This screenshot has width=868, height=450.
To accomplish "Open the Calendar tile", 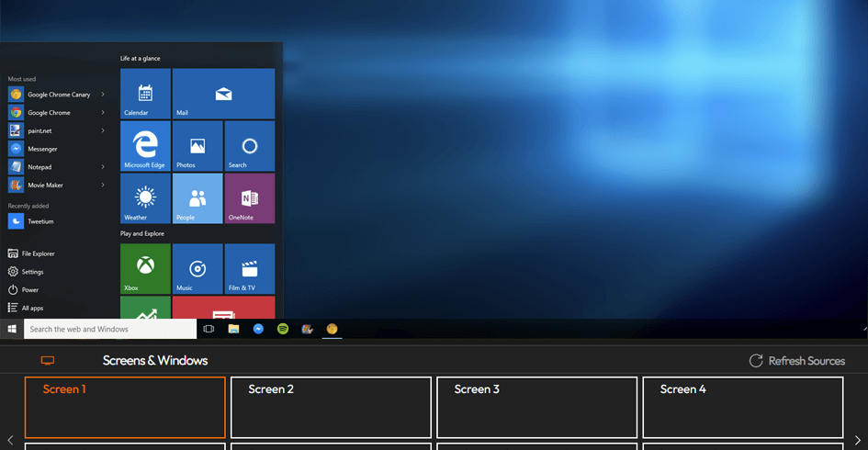I will [x=145, y=94].
